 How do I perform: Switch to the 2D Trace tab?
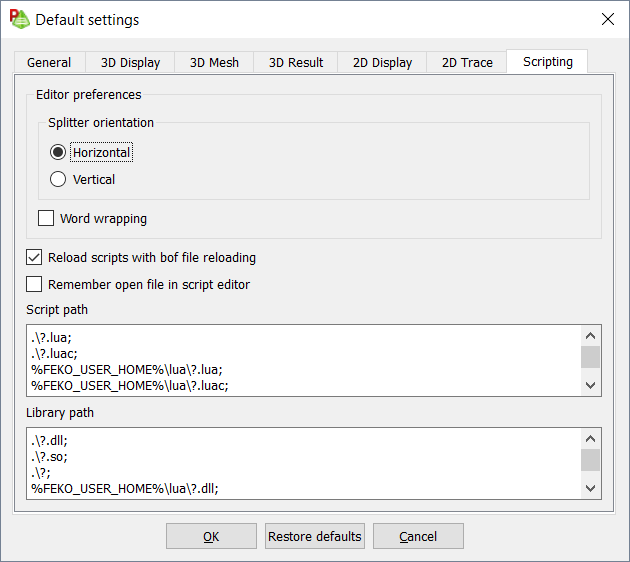(467, 62)
